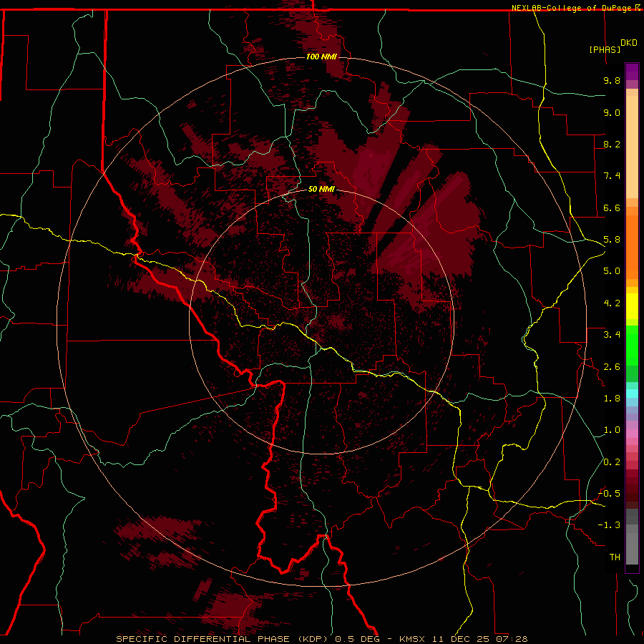Pick the pink segment of the colorbar
644x644 pixels.
[x=632, y=434]
